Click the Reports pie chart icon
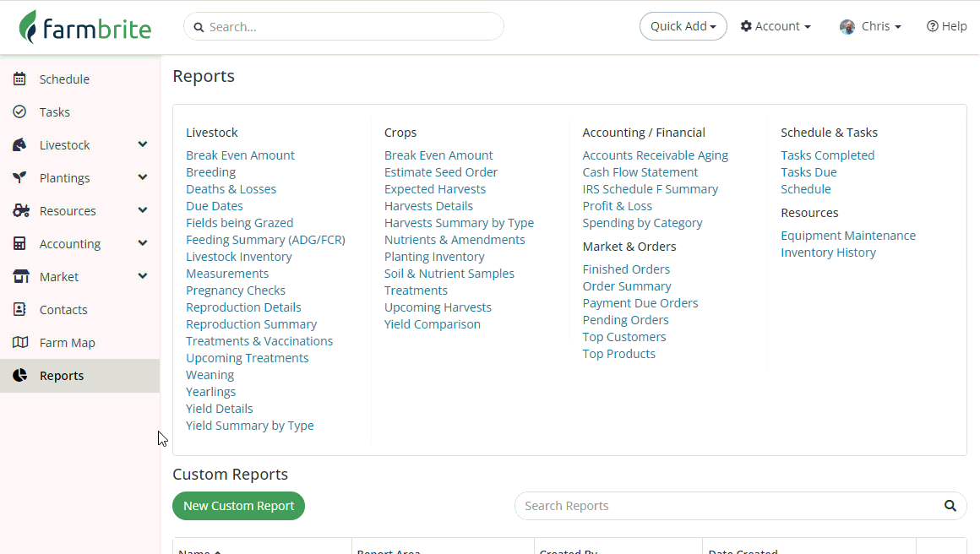This screenshot has width=980, height=554. [x=20, y=375]
